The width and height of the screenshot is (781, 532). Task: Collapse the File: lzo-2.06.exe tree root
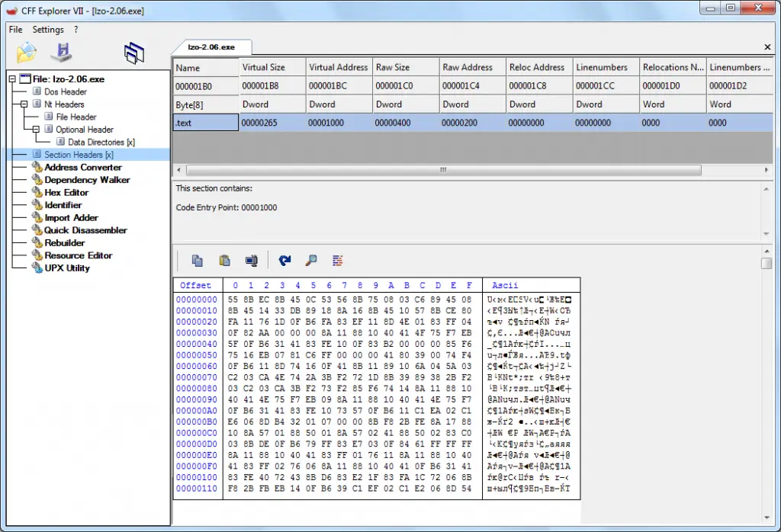tap(12, 79)
